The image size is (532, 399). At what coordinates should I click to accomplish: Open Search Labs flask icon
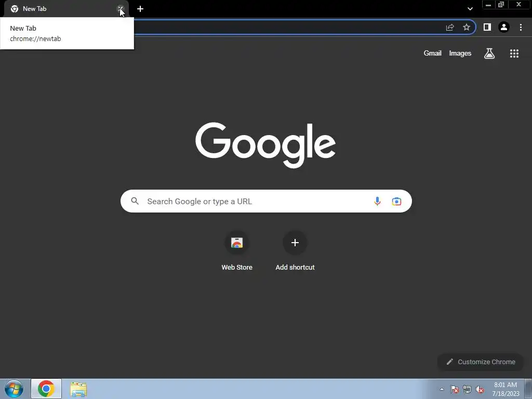click(x=489, y=54)
